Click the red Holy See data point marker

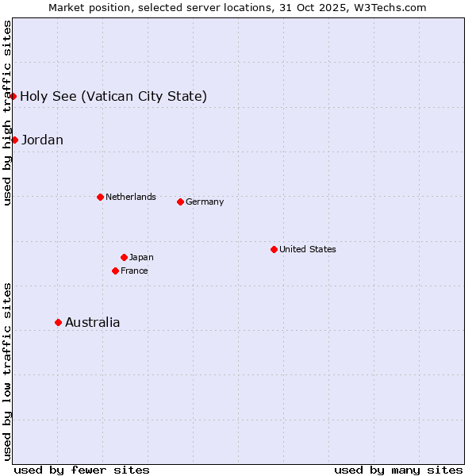click(x=13, y=96)
